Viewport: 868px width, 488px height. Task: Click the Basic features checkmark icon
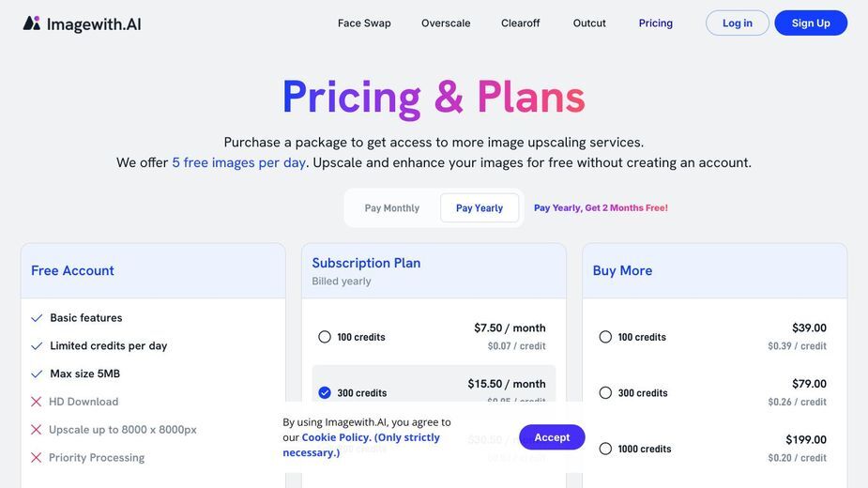click(x=37, y=318)
